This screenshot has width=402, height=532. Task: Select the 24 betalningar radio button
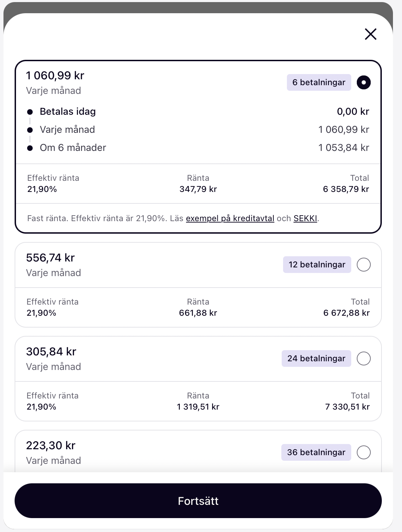pyautogui.click(x=364, y=358)
